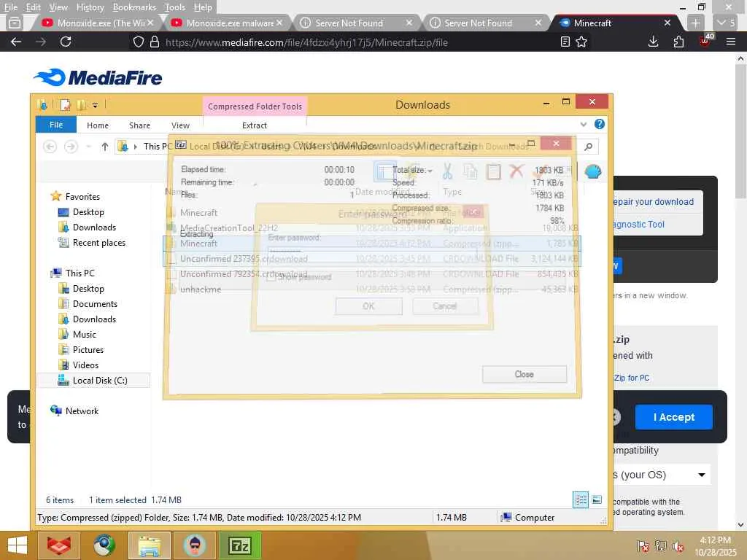Open Extract tab under Compressed Folder Tools
The image size is (747, 560).
[x=255, y=125]
